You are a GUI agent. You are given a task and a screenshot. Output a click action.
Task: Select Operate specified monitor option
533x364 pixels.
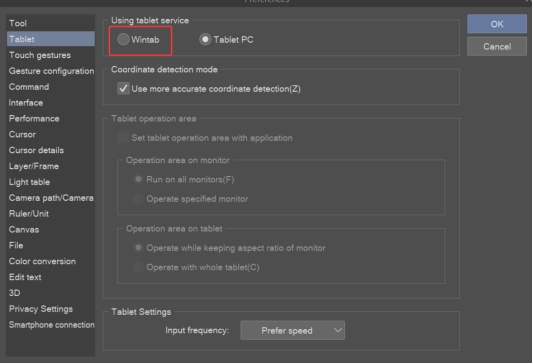[138, 198]
